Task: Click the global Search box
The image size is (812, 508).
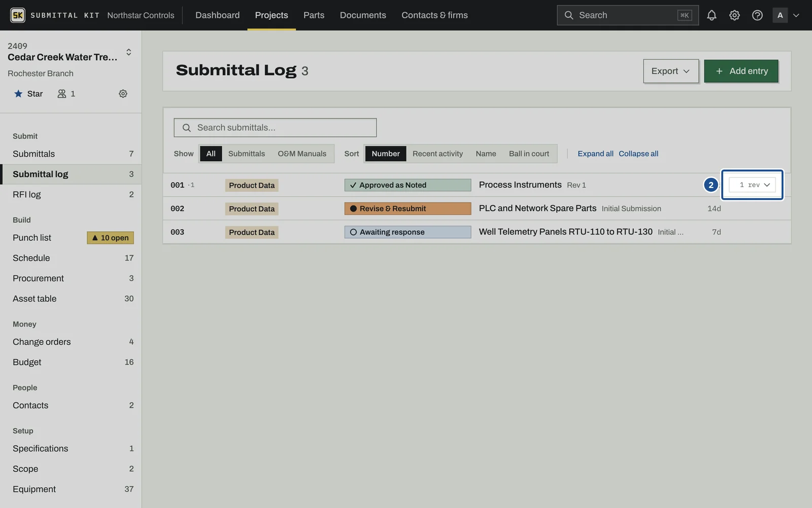Action: [627, 15]
